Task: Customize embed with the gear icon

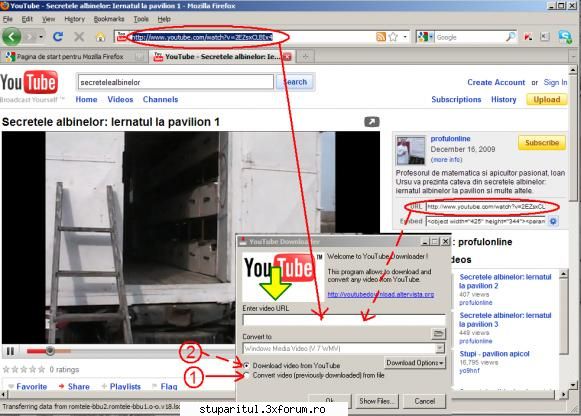Action: click(x=553, y=221)
